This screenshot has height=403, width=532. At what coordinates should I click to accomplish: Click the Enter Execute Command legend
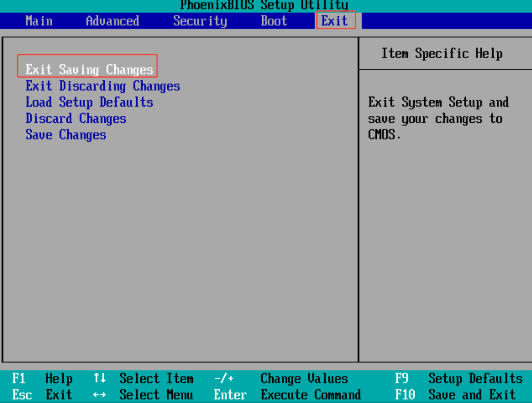tap(287, 394)
